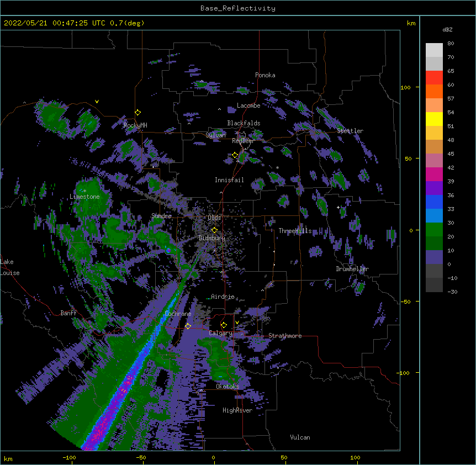This screenshot has height=465, width=476.
Task: Click the yellow diamond marker below Cochrane
Action: pos(188,326)
